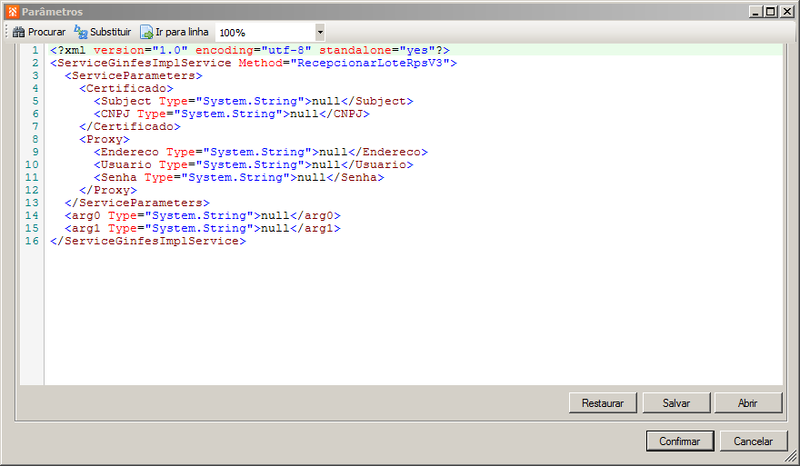Click the Procurar binoculars icon

(18, 32)
